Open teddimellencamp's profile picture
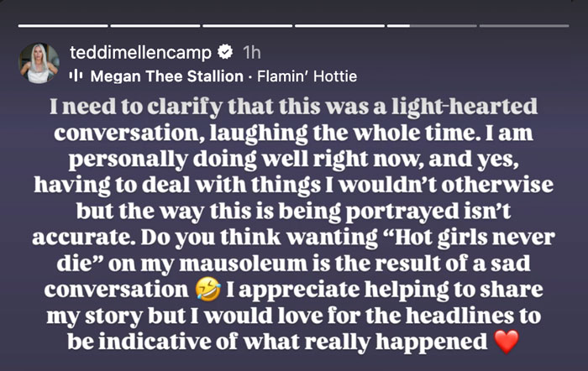 (x=39, y=63)
